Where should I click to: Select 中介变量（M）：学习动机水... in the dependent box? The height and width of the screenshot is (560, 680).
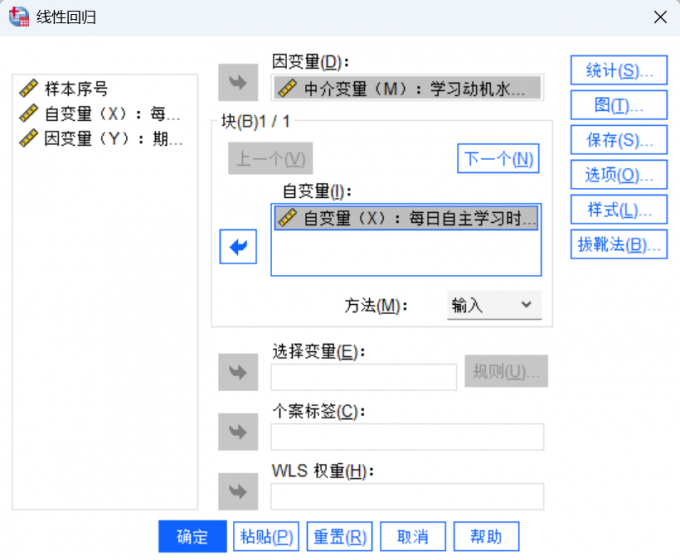(407, 88)
